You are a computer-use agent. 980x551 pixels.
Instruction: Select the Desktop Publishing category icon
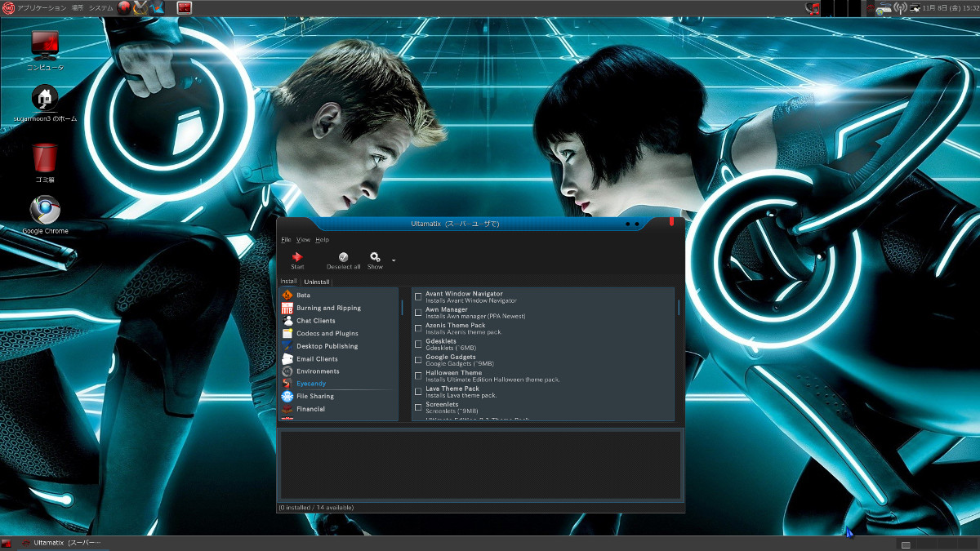[287, 346]
